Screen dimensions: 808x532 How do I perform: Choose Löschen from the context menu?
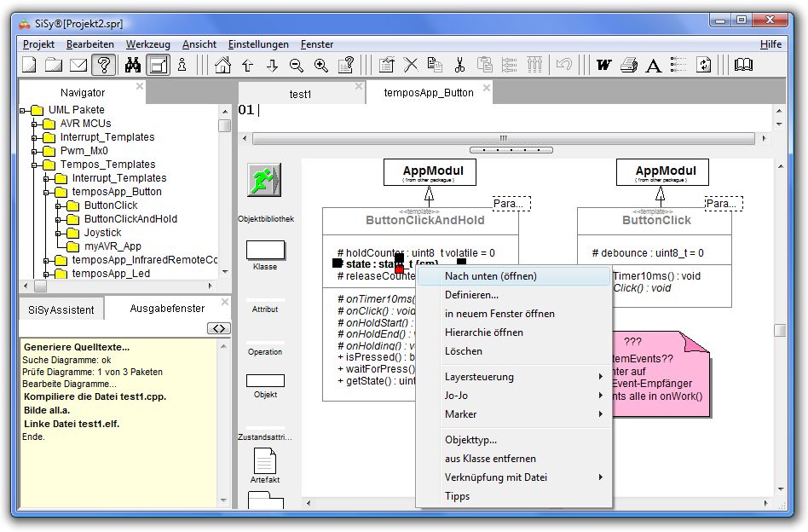click(464, 351)
